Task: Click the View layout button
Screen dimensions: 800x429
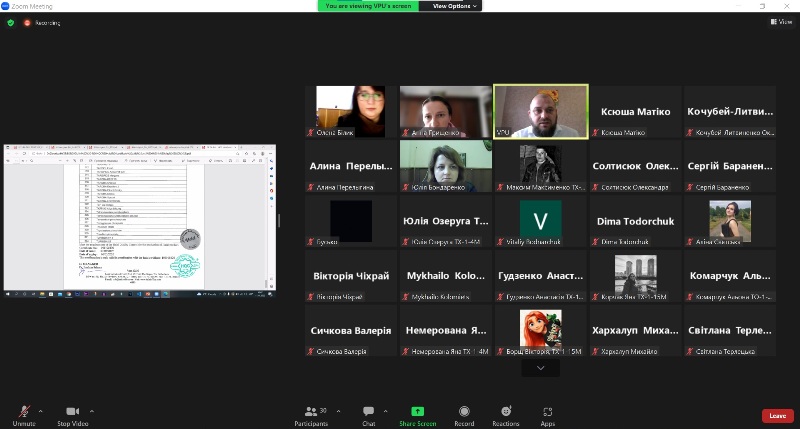Action: 781,21
